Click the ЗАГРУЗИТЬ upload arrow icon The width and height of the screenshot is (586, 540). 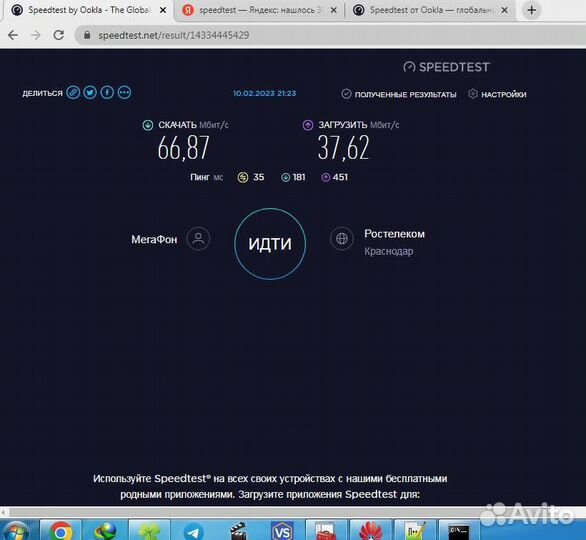coord(308,125)
